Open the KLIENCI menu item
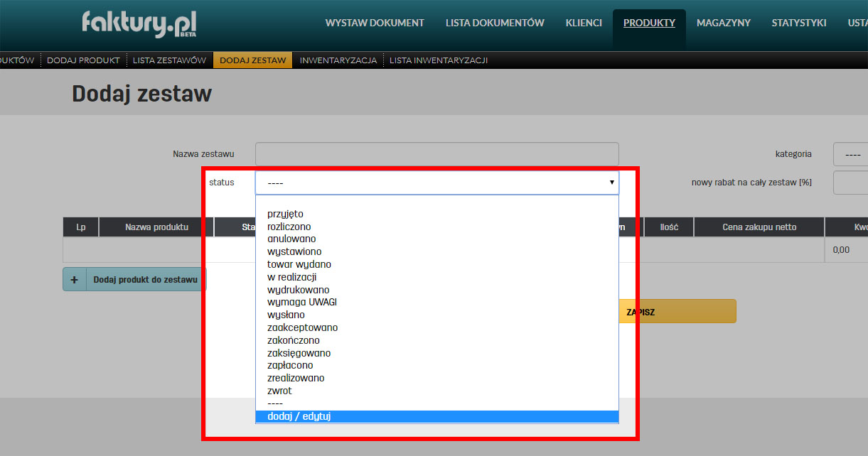Image resolution: width=868 pixels, height=456 pixels. pos(584,23)
